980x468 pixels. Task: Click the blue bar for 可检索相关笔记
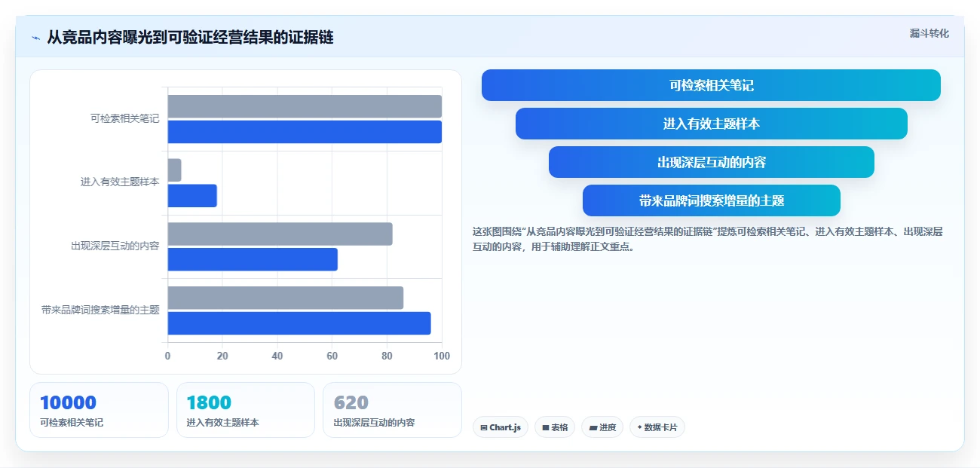tap(305, 132)
